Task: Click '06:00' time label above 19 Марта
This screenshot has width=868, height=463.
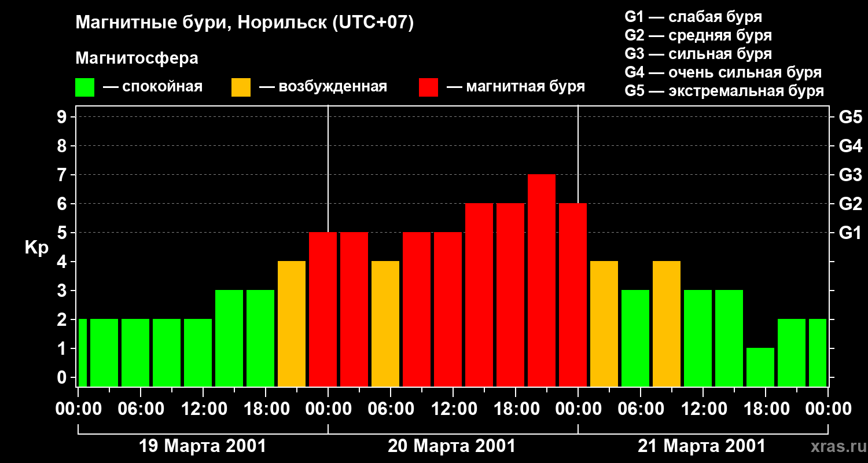Action: 141,409
